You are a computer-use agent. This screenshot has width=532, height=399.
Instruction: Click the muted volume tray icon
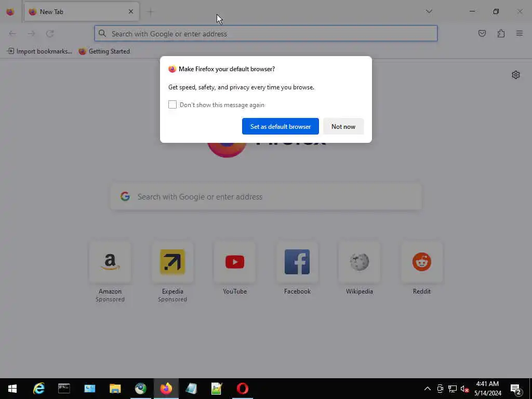click(464, 389)
